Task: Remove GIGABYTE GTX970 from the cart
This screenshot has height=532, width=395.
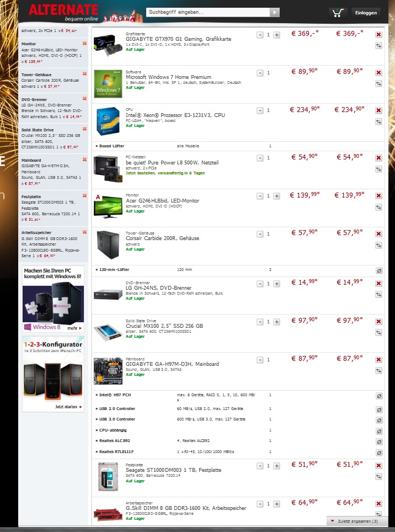Action: (378, 35)
